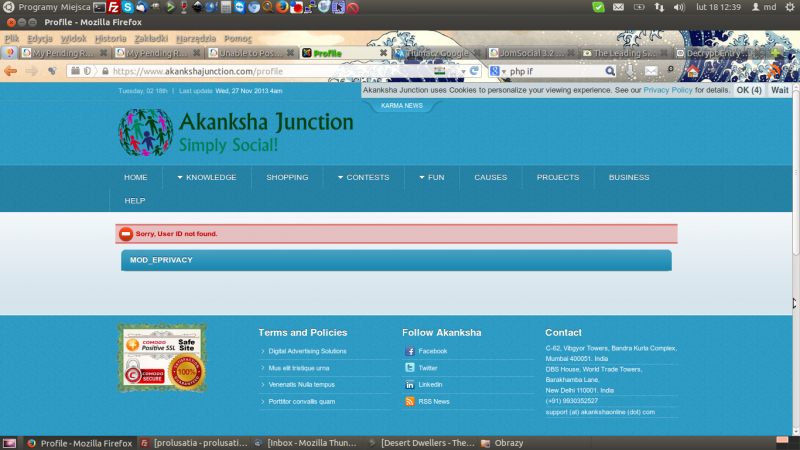Open Skype from the top panel
This screenshot has height=450, width=800.
[128, 7]
